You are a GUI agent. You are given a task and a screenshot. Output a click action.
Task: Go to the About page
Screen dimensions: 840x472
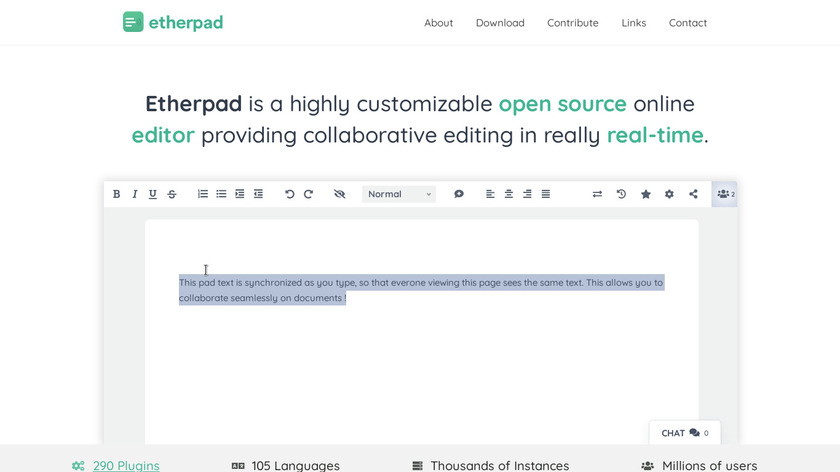[x=438, y=23]
